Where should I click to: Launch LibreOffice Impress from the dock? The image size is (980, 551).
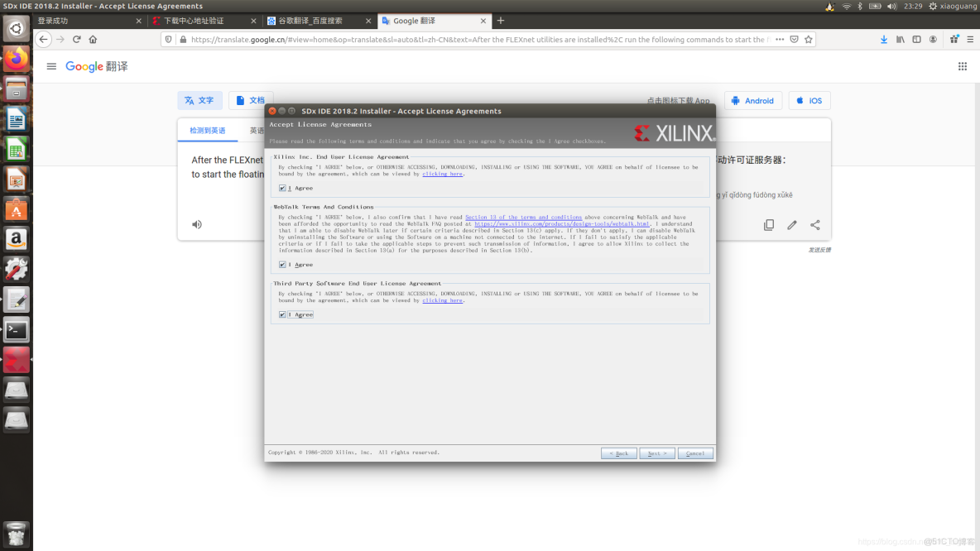17,180
